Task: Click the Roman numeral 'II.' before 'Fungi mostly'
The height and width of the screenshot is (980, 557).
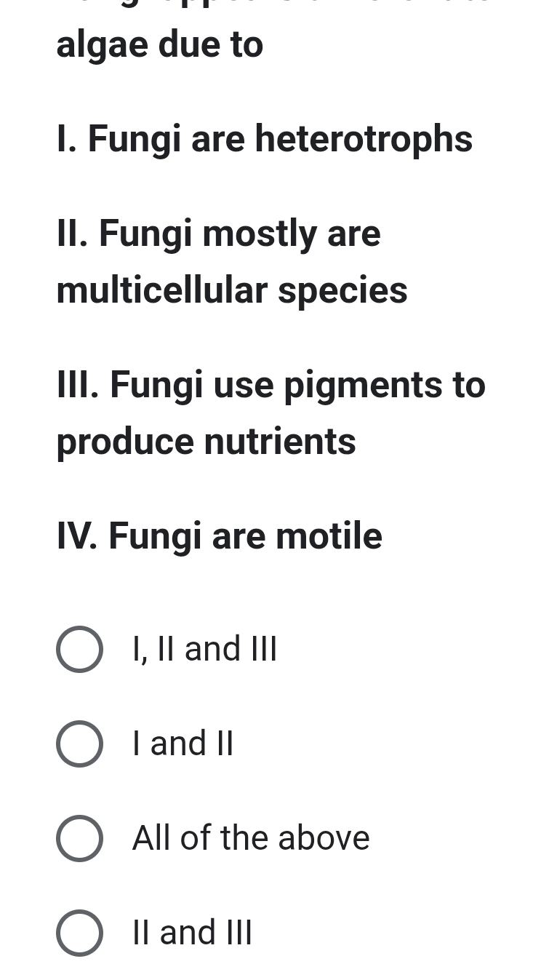Action: click(x=72, y=234)
